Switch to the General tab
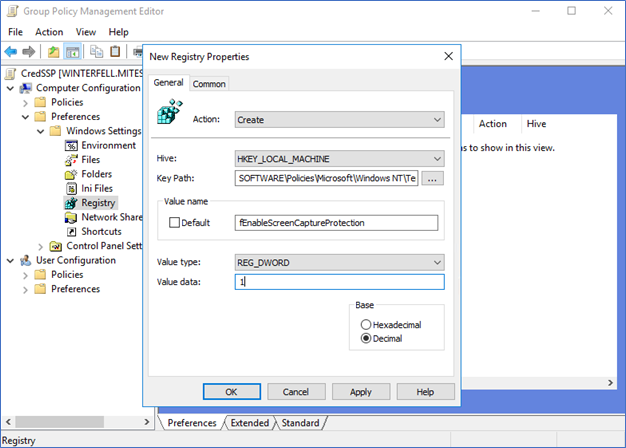 [x=168, y=83]
